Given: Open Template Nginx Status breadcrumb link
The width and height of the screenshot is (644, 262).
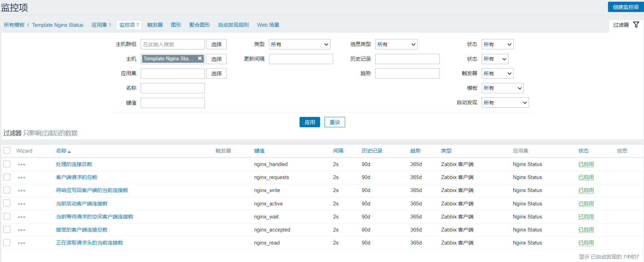Looking at the screenshot, I should tap(58, 25).
